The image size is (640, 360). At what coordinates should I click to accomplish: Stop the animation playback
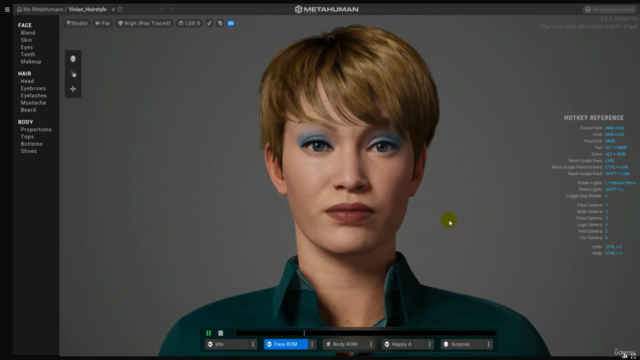pyautogui.click(x=221, y=333)
